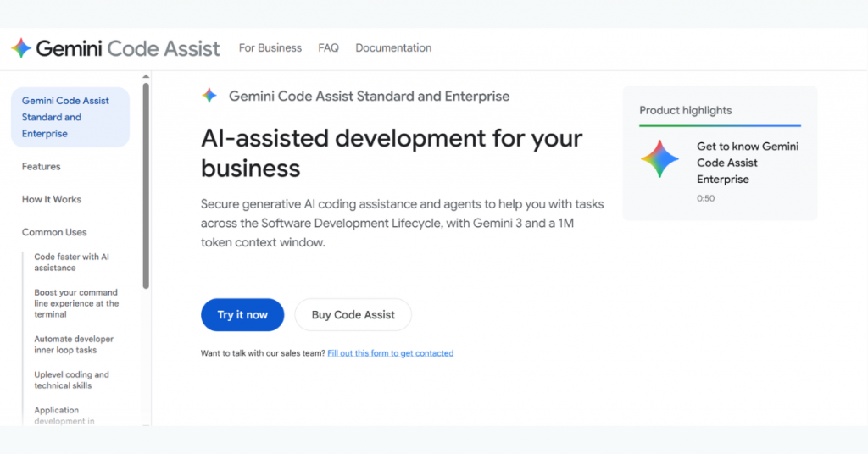This screenshot has height=454, width=868.
Task: Click the Try it now button
Action: pyautogui.click(x=242, y=314)
